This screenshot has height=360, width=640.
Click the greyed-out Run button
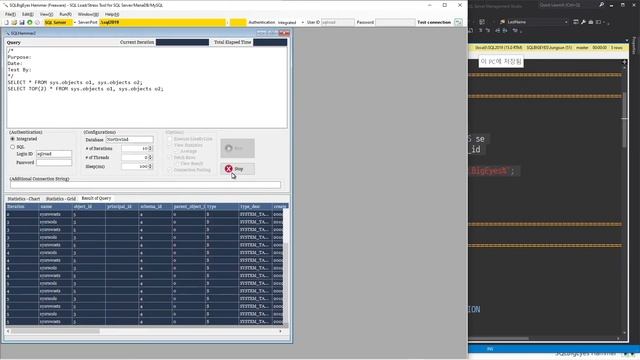click(x=238, y=148)
